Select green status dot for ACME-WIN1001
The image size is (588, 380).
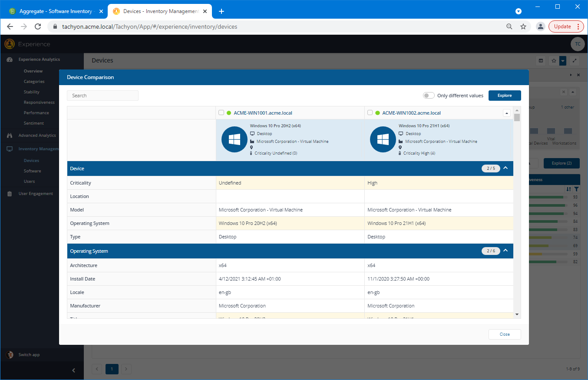click(x=229, y=113)
